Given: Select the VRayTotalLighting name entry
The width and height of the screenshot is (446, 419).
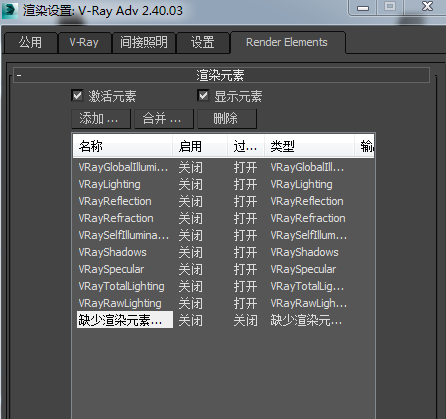Looking at the screenshot, I should point(121,286).
